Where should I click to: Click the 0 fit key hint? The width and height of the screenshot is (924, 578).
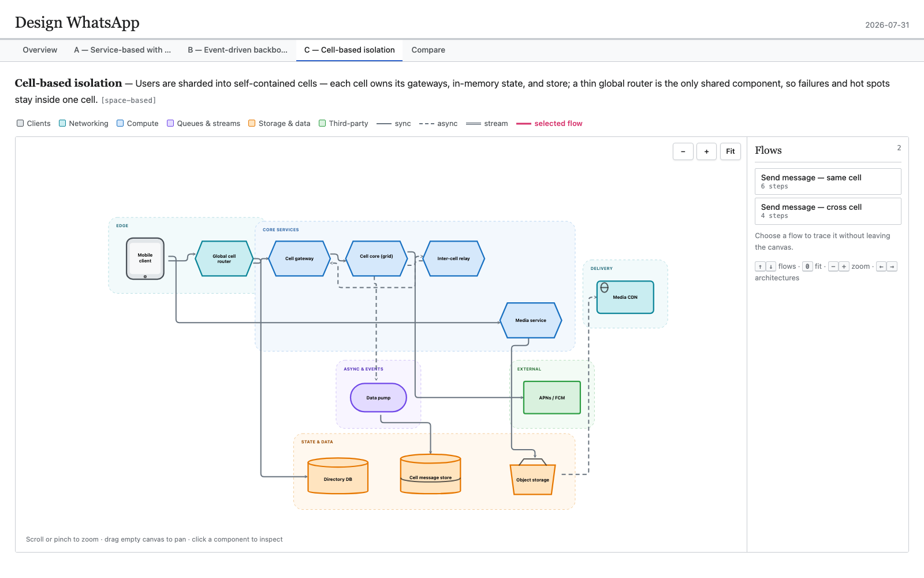point(807,266)
